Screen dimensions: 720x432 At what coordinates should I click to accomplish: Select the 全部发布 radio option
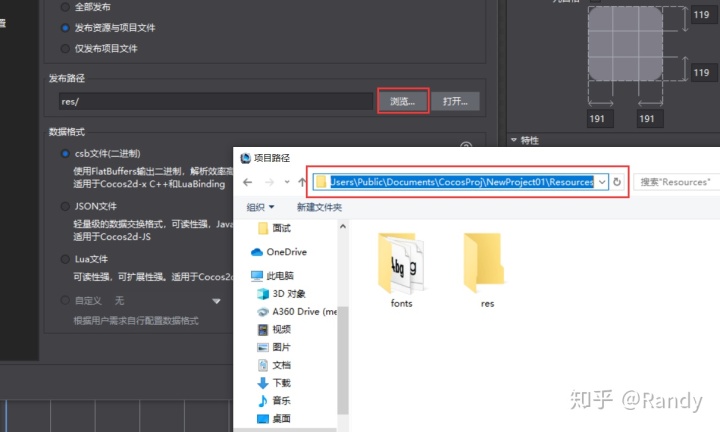[x=65, y=7]
